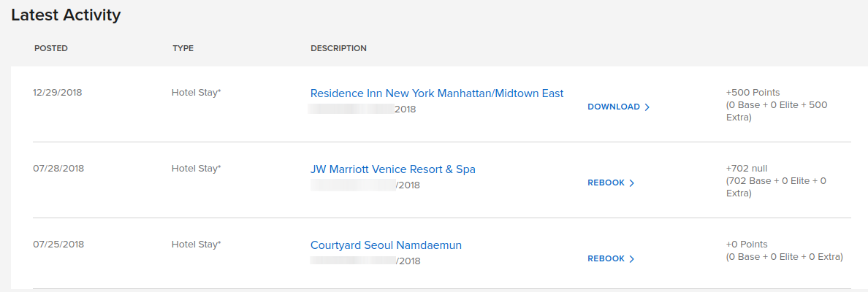Rebook the Courtyard Seoul Namdaemun stay

(611, 259)
